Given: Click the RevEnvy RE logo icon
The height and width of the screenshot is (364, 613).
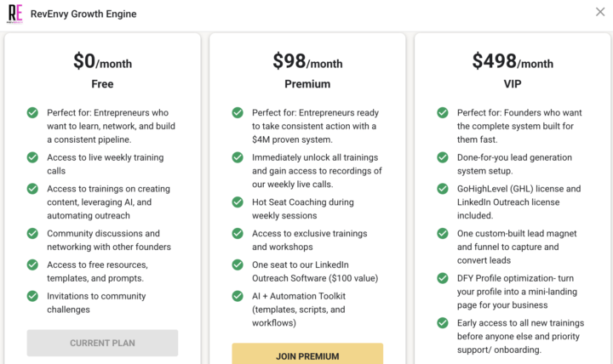Looking at the screenshot, I should tap(16, 14).
